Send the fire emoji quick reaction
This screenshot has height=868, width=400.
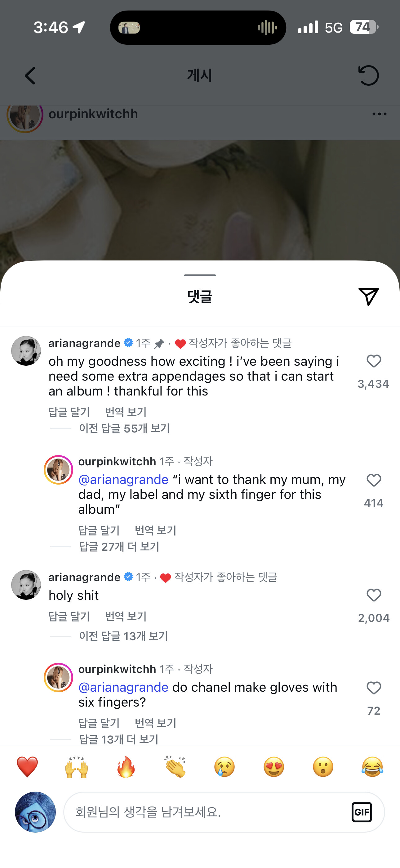126,767
